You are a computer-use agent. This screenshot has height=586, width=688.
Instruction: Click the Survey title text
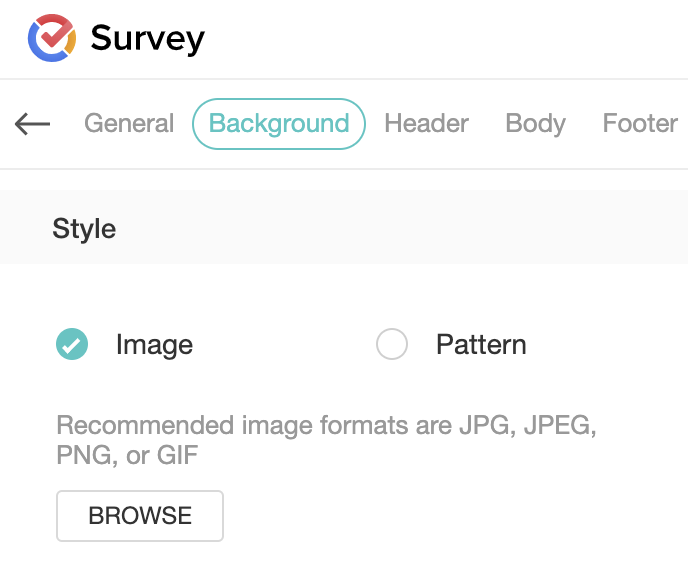pos(147,39)
